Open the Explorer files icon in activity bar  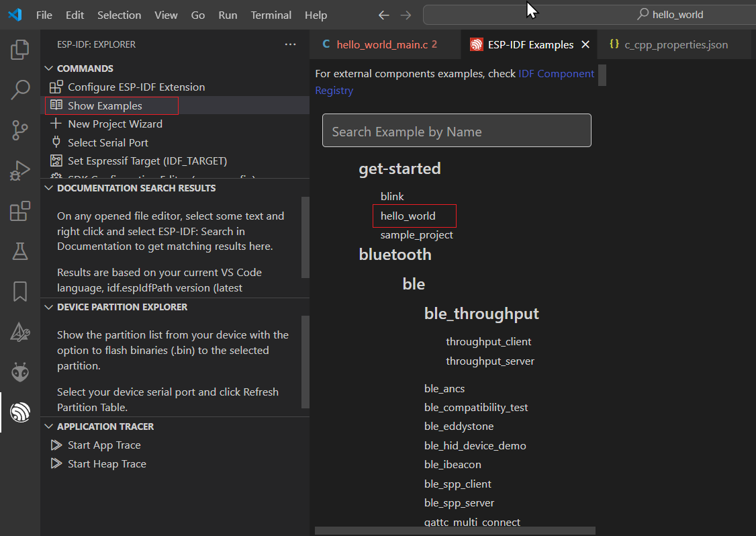[19, 49]
